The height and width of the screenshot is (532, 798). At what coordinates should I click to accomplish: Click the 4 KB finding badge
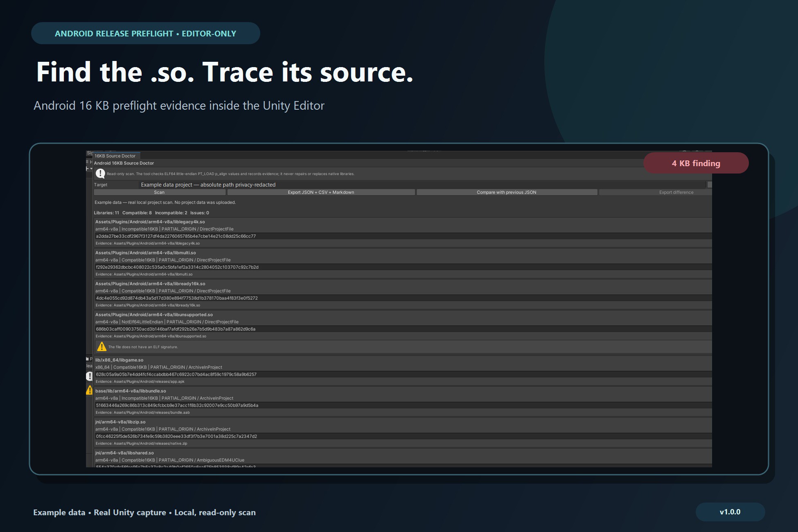point(696,163)
